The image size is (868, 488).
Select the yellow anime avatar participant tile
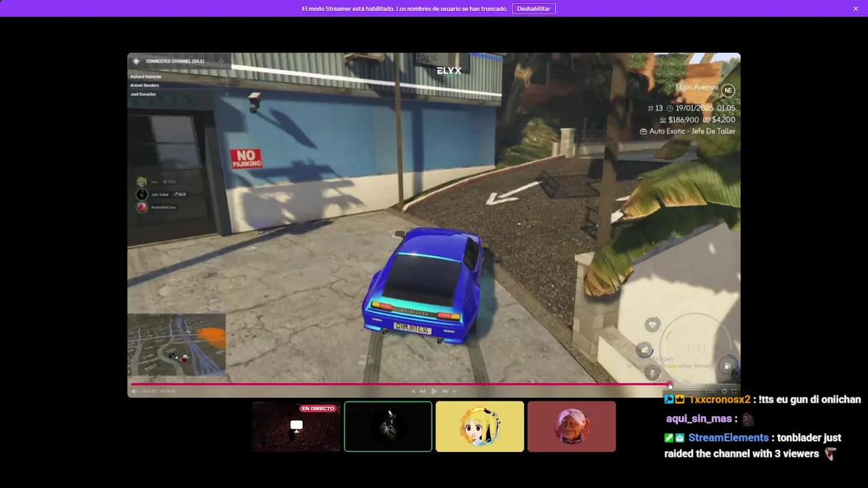(x=479, y=426)
